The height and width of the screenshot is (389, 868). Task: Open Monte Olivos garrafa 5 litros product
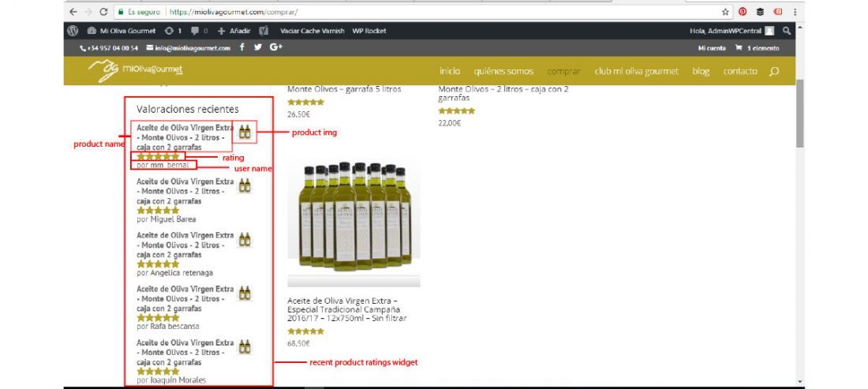[x=344, y=89]
